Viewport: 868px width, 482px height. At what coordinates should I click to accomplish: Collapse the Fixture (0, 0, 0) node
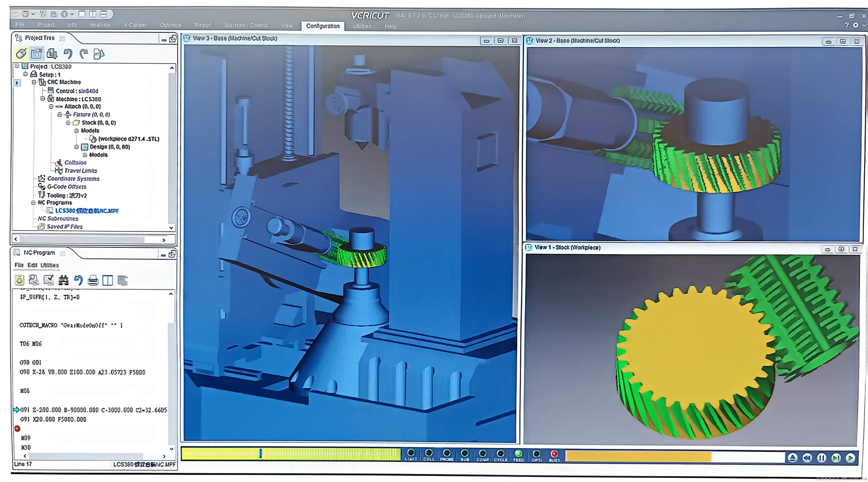60,114
